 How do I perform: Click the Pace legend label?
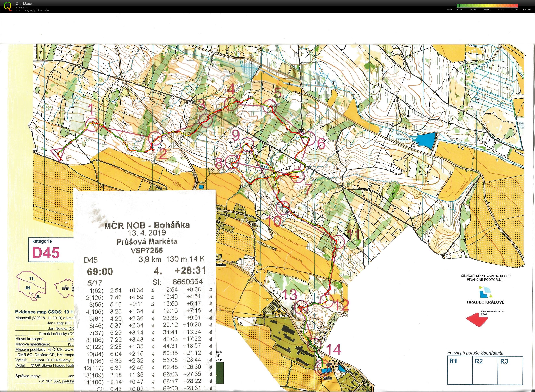pyautogui.click(x=450, y=10)
